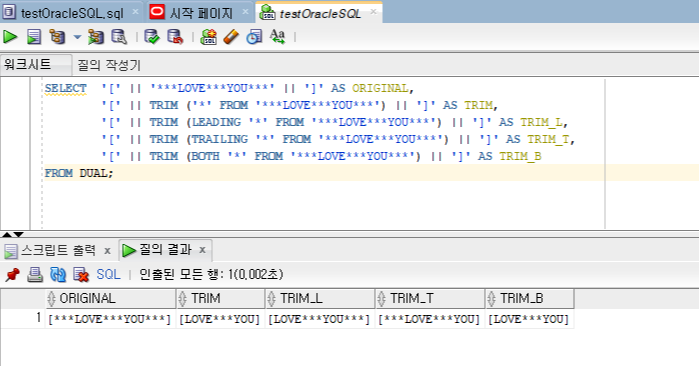Select result row number 1

click(x=38, y=318)
